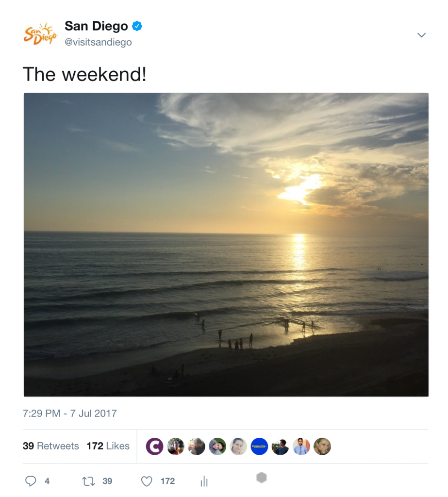Click the San Diego display name
This screenshot has width=448, height=497.
[x=97, y=26]
